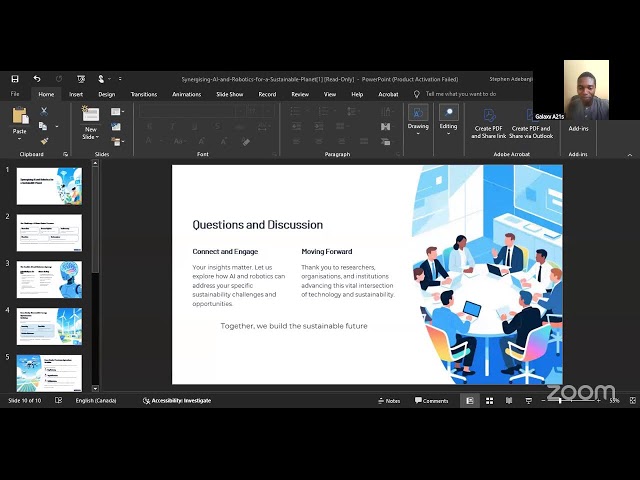Toggle the numbered list button
The width and height of the screenshot is (640, 480).
tap(325, 111)
